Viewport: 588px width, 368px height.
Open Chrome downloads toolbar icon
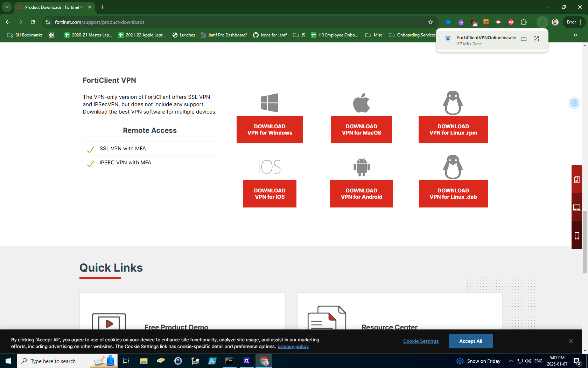click(542, 22)
